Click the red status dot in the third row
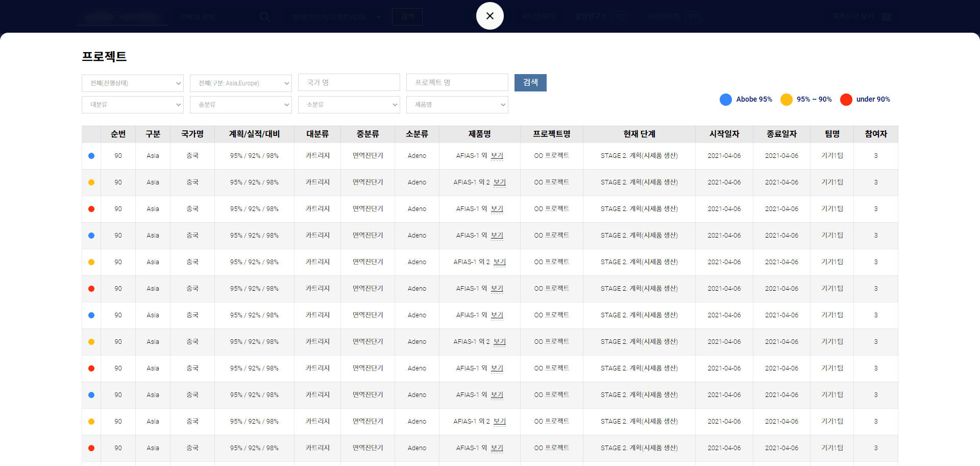 pyautogui.click(x=91, y=209)
